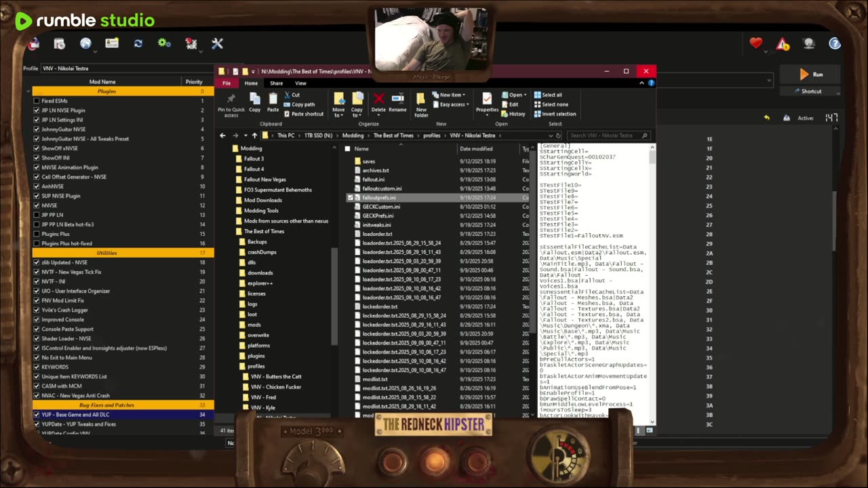
Task: Click the red heart endorse icon
Action: pos(756,43)
